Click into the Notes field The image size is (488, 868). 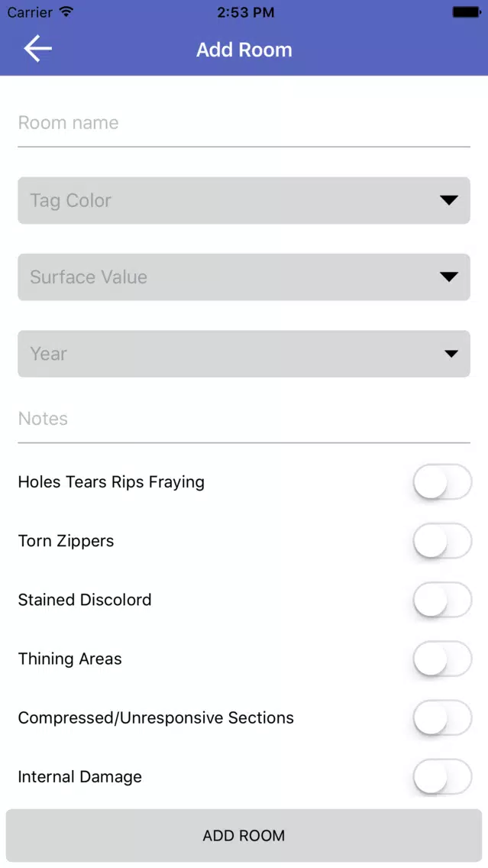pyautogui.click(x=244, y=419)
